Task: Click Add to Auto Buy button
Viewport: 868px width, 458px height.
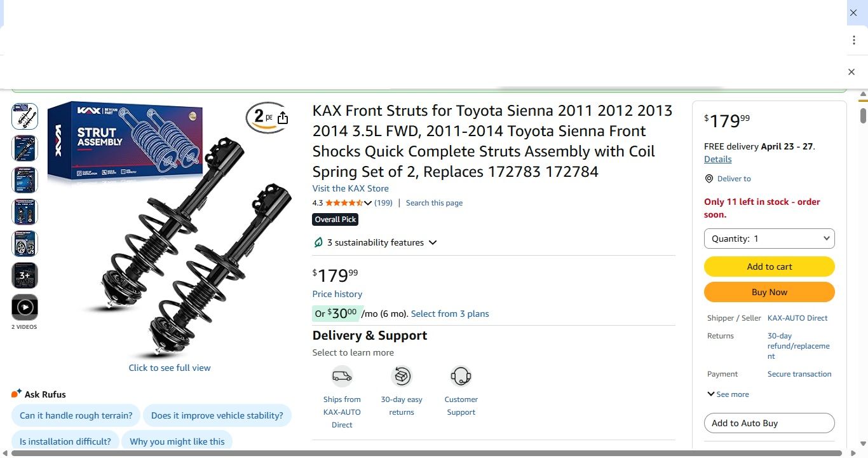Action: point(769,423)
